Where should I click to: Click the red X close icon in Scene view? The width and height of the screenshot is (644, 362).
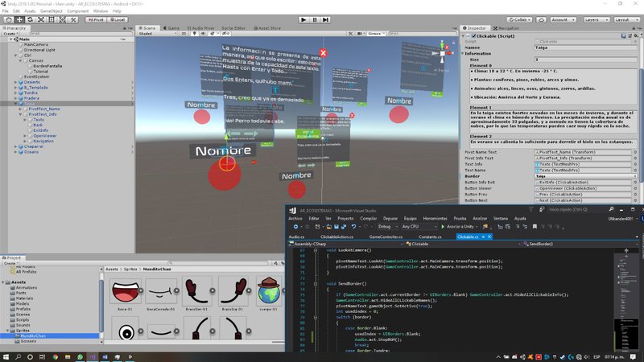click(x=324, y=54)
